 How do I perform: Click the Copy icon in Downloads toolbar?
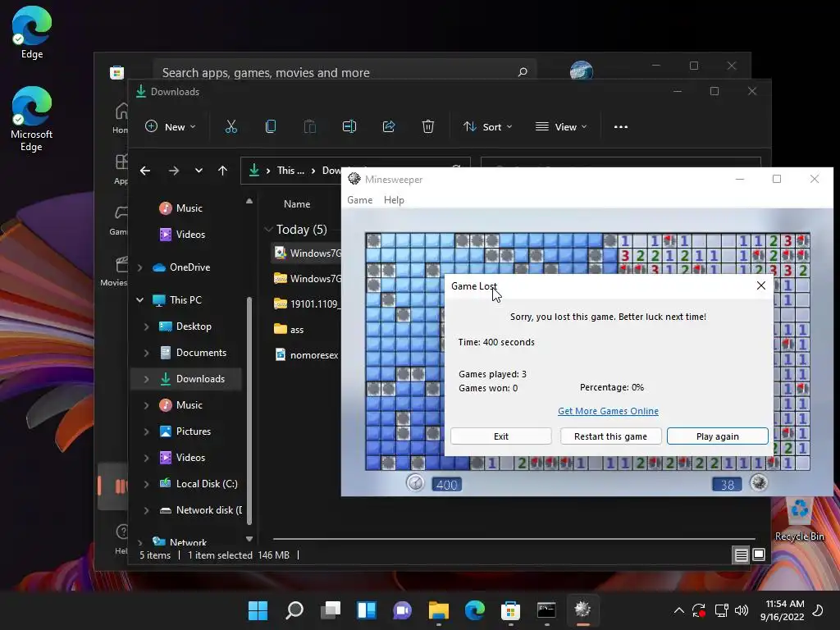tap(271, 126)
